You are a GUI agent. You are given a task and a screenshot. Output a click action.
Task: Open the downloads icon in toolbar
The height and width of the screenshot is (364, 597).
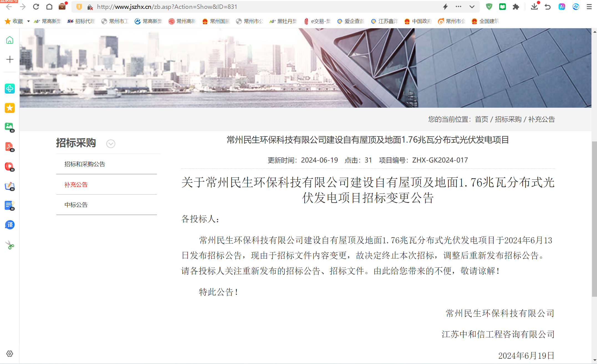tap(534, 6)
